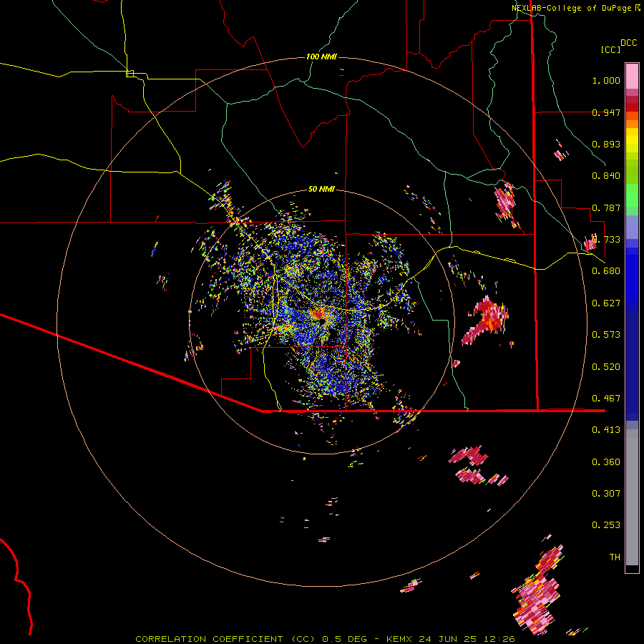Click the 0.360 scale value
644x644 pixels.
click(x=606, y=462)
